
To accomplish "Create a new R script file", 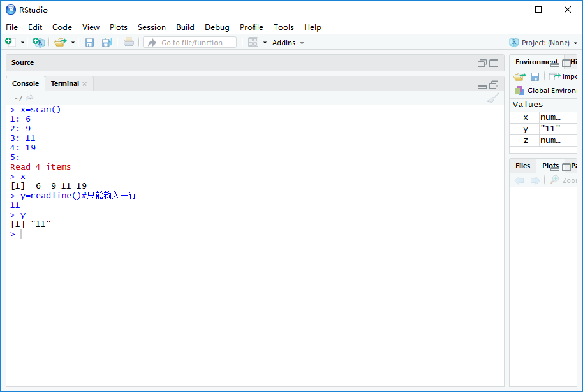I will 9,42.
